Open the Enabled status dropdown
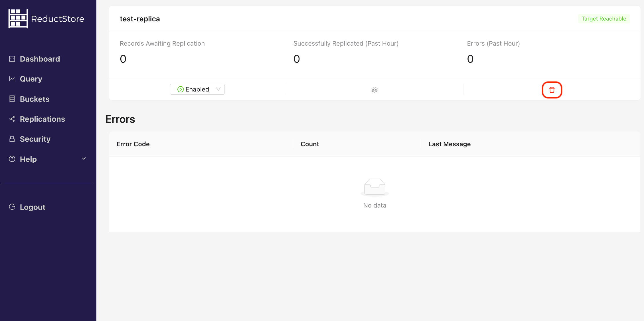This screenshot has width=644, height=321. click(x=218, y=89)
